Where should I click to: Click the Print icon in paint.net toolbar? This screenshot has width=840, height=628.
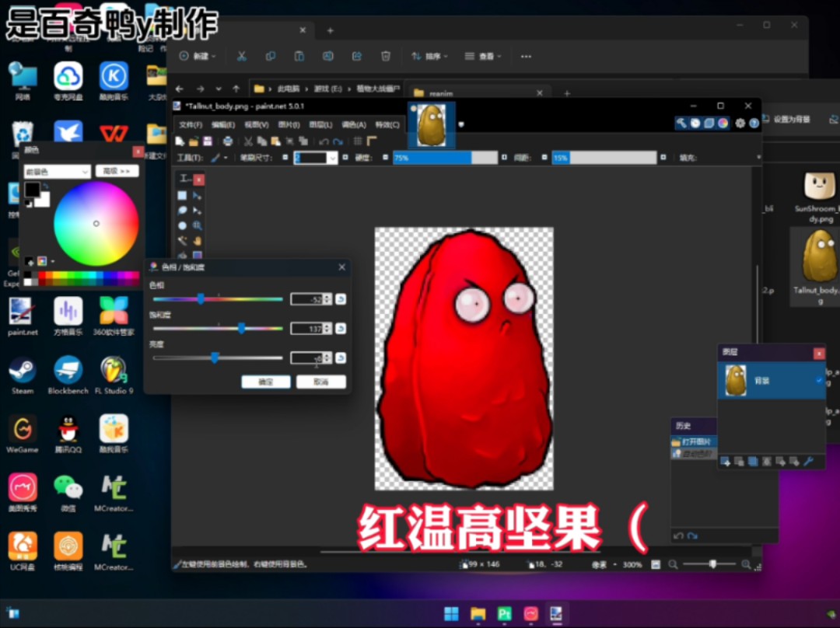click(x=228, y=141)
